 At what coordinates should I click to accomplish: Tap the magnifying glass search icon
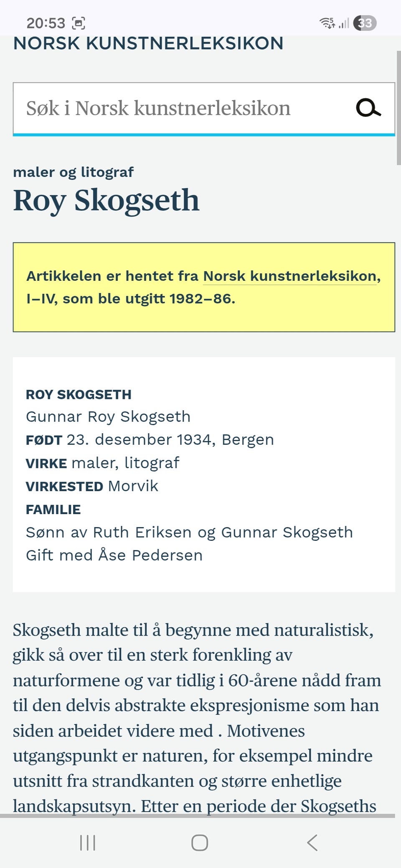368,108
